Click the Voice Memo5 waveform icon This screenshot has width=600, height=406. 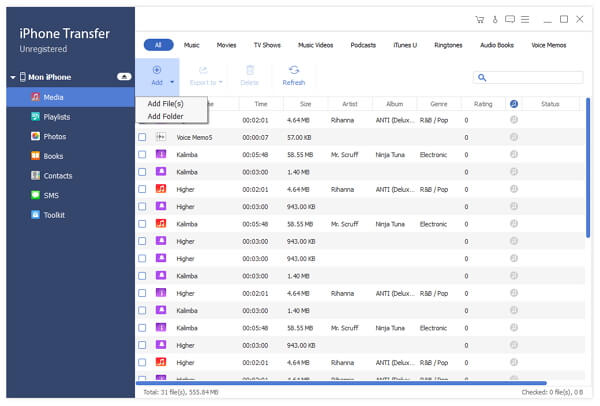tap(161, 137)
